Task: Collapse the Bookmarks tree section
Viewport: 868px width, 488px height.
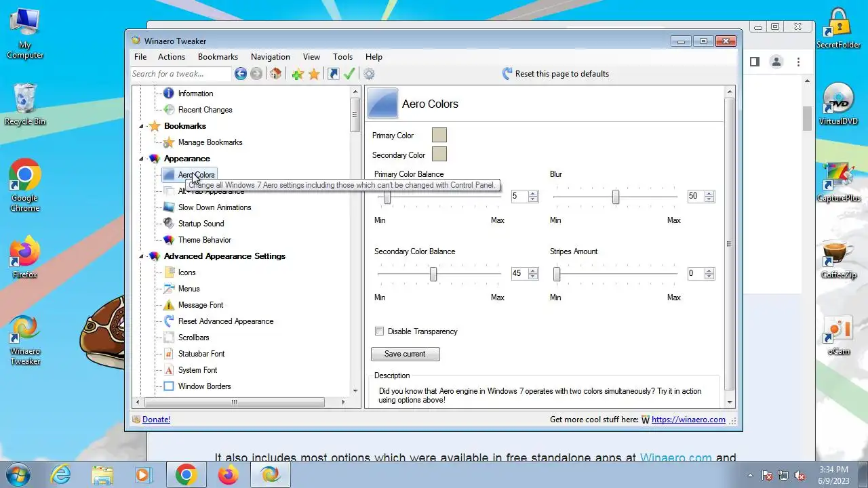Action: [142, 126]
